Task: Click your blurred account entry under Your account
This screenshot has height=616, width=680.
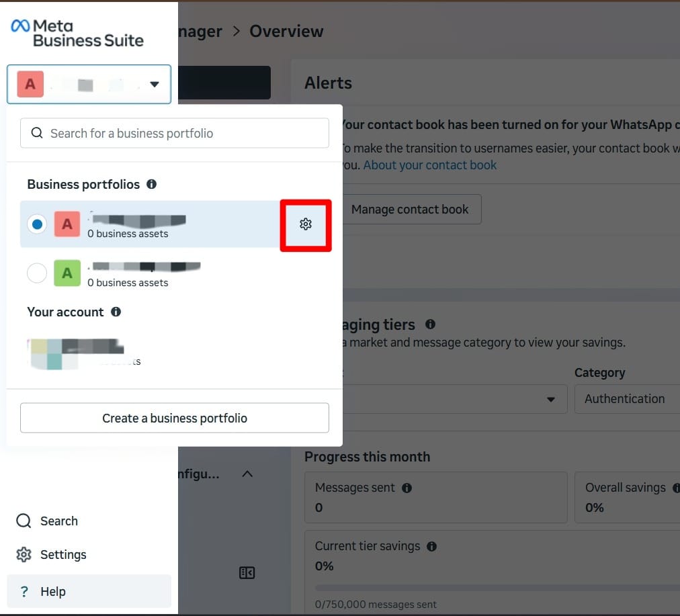Action: 85,354
